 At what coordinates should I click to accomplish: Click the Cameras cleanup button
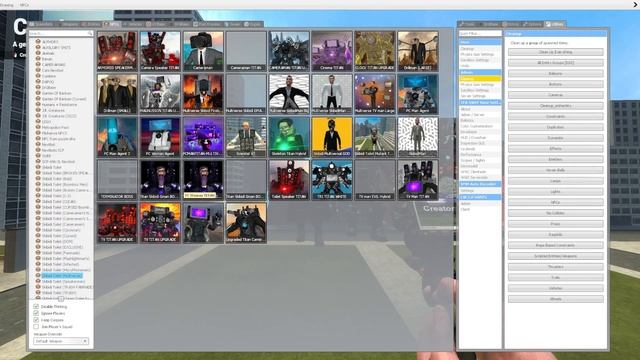556,95
